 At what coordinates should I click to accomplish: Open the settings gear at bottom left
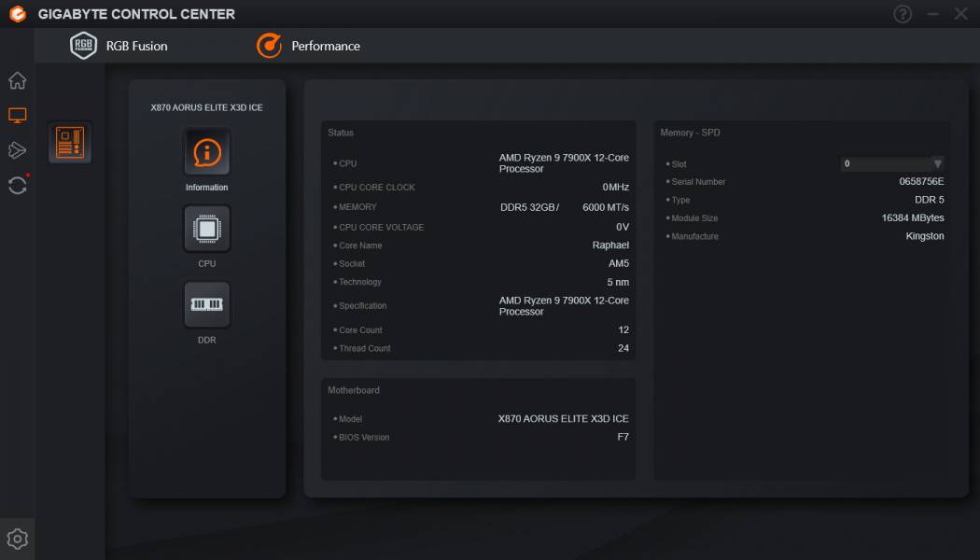17,539
